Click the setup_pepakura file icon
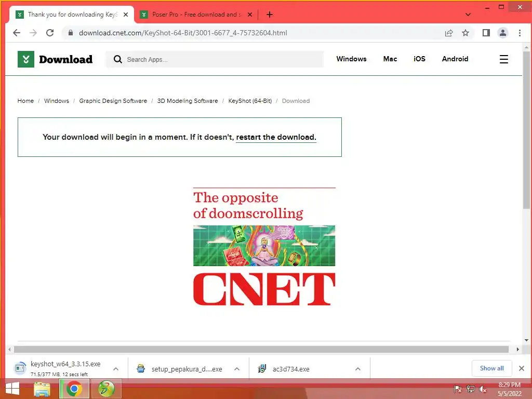This screenshot has width=532, height=399. point(141,368)
